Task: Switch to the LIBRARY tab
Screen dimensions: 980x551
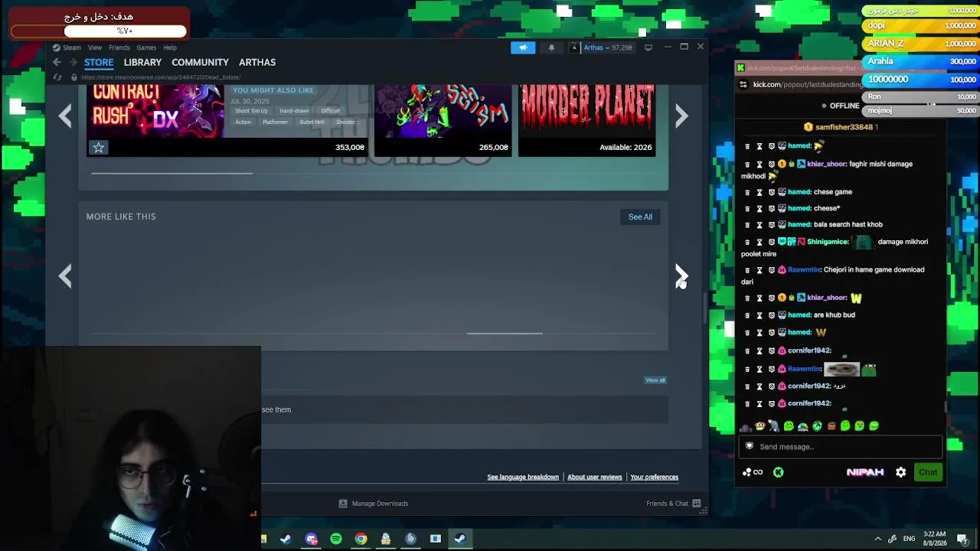Action: click(x=142, y=62)
